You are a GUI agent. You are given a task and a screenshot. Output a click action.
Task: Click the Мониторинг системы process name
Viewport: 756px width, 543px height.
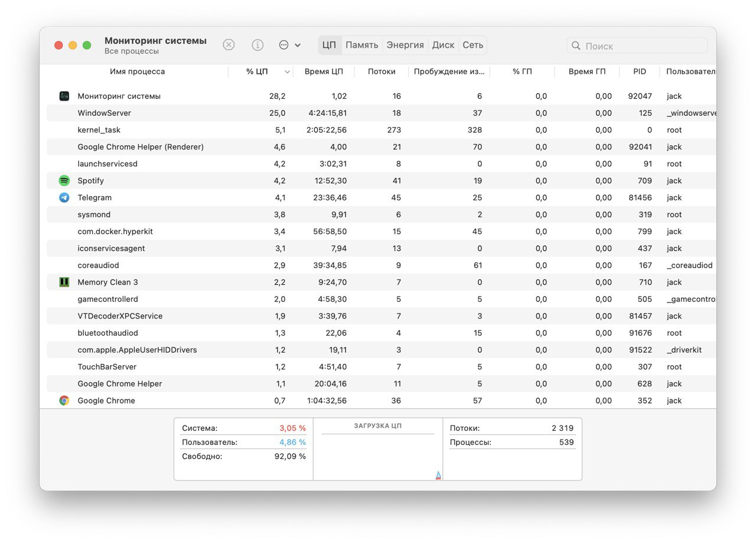pyautogui.click(x=119, y=96)
